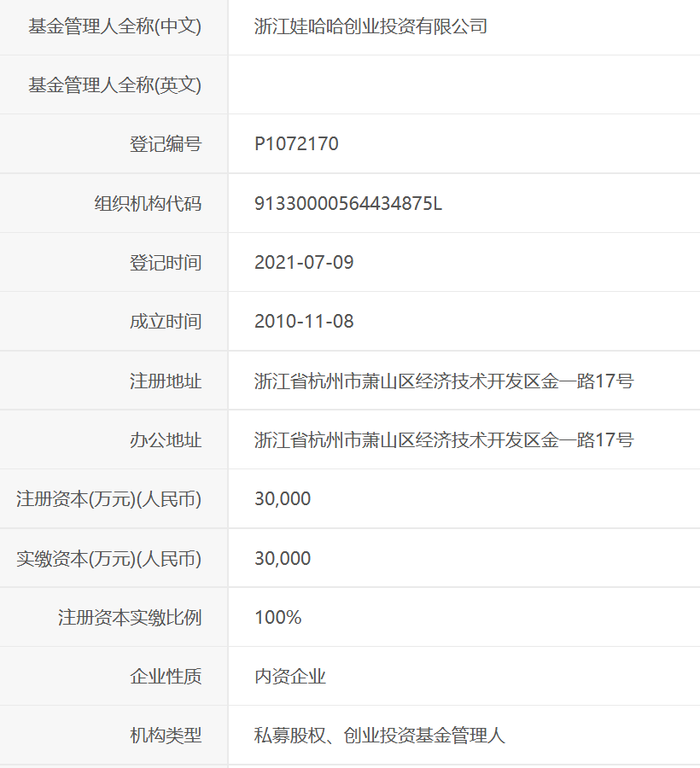Select the address in the 办公地址 row
This screenshot has height=768, width=700.
pyautogui.click(x=444, y=439)
